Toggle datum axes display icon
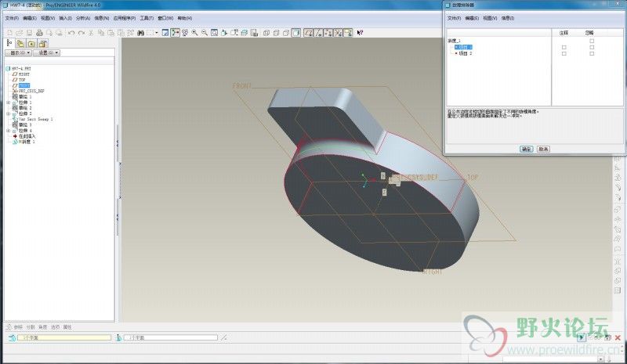627x364 pixels. click(x=318, y=33)
